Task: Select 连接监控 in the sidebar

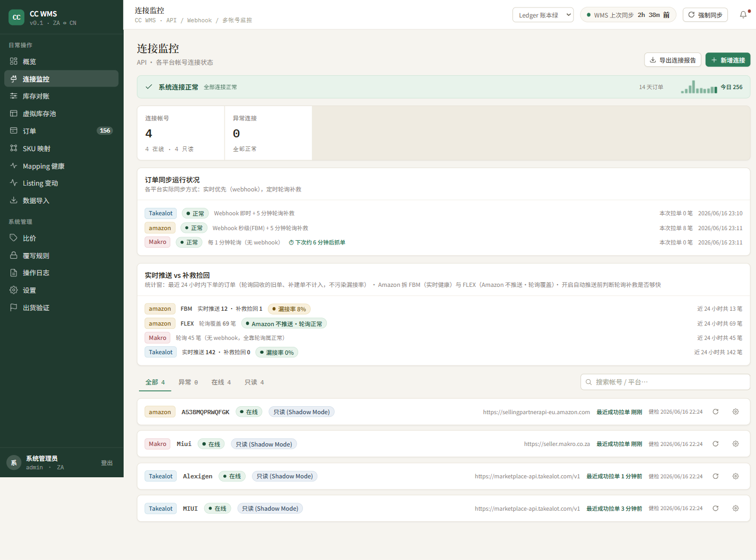Action: pyautogui.click(x=61, y=78)
